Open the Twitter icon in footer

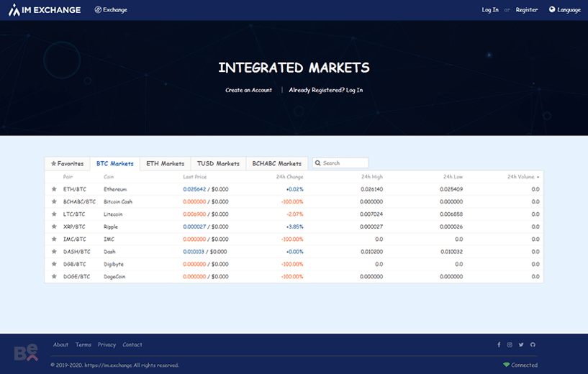[521, 345]
